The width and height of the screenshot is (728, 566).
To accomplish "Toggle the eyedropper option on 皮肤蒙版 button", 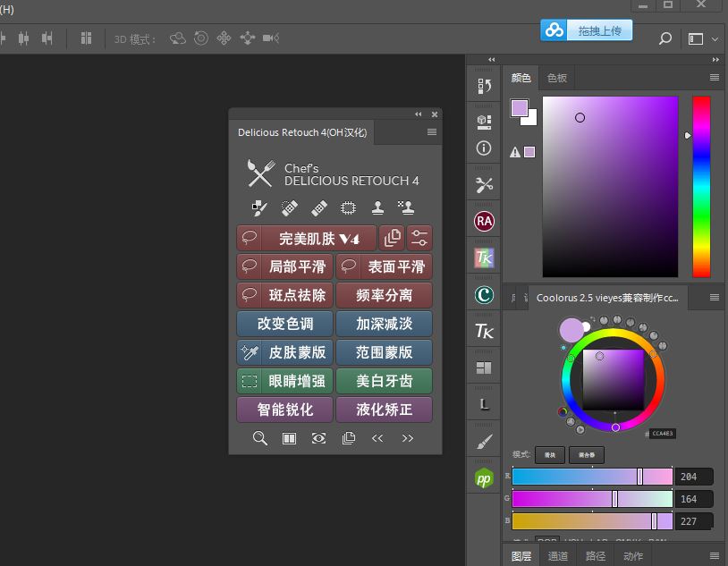I will [x=250, y=352].
